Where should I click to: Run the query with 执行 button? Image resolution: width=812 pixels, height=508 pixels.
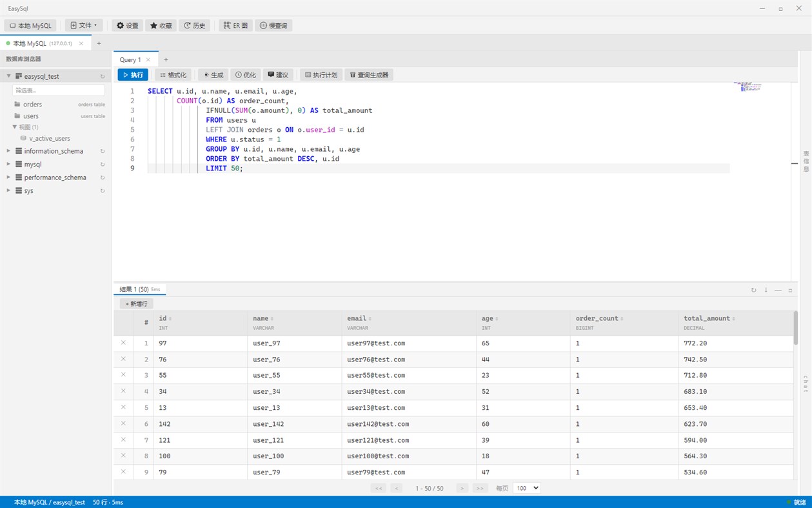(x=133, y=75)
